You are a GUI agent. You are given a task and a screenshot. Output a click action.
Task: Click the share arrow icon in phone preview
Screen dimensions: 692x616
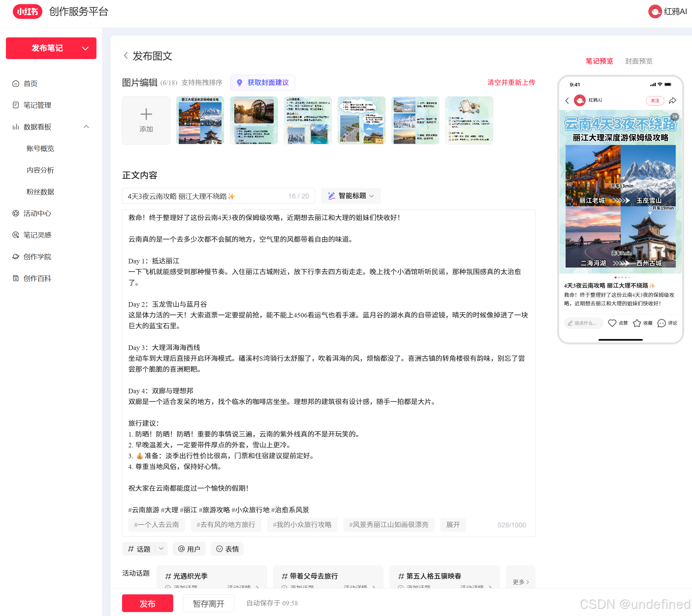672,100
